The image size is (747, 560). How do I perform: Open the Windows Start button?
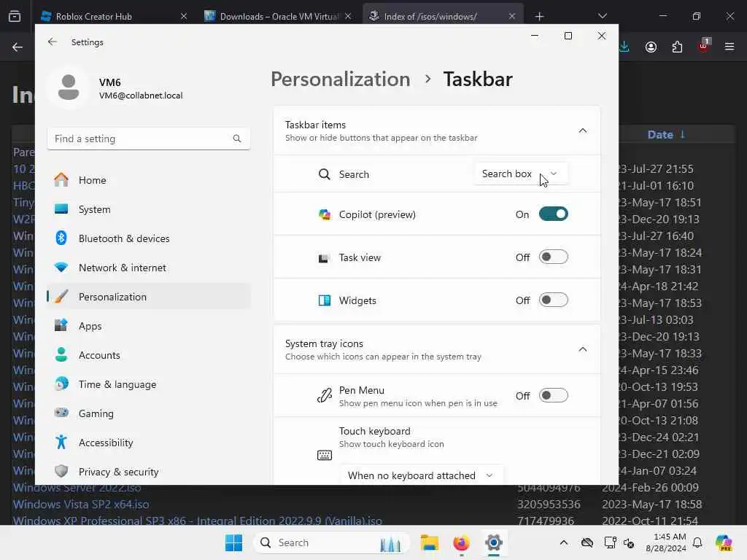click(233, 542)
